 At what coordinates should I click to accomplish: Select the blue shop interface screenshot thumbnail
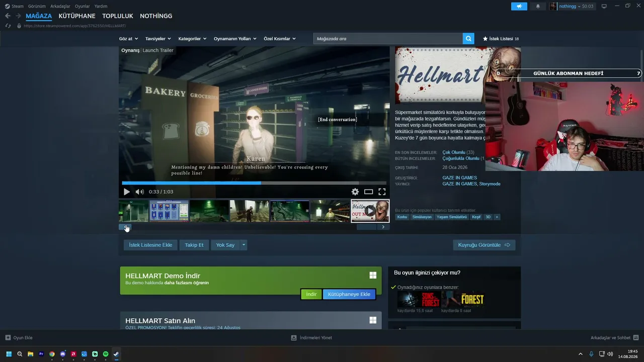pos(170,211)
